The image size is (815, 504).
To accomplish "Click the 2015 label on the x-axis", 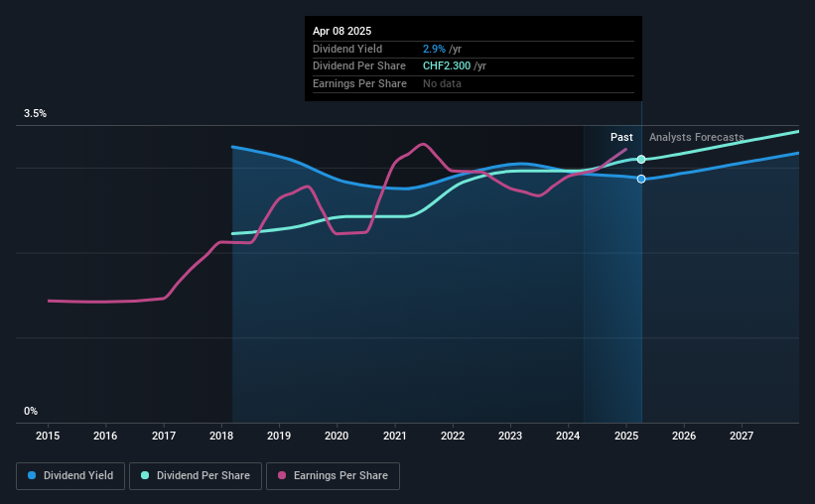I will pyautogui.click(x=48, y=436).
